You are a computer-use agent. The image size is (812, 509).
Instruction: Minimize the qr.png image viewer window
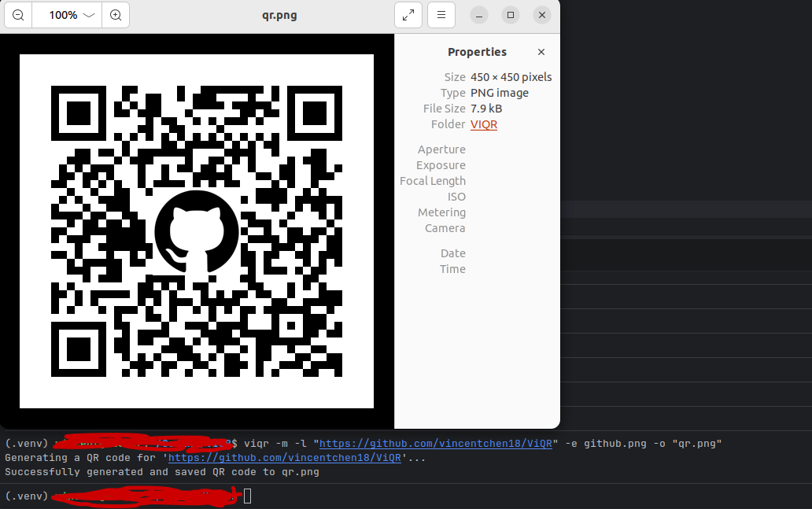click(479, 15)
